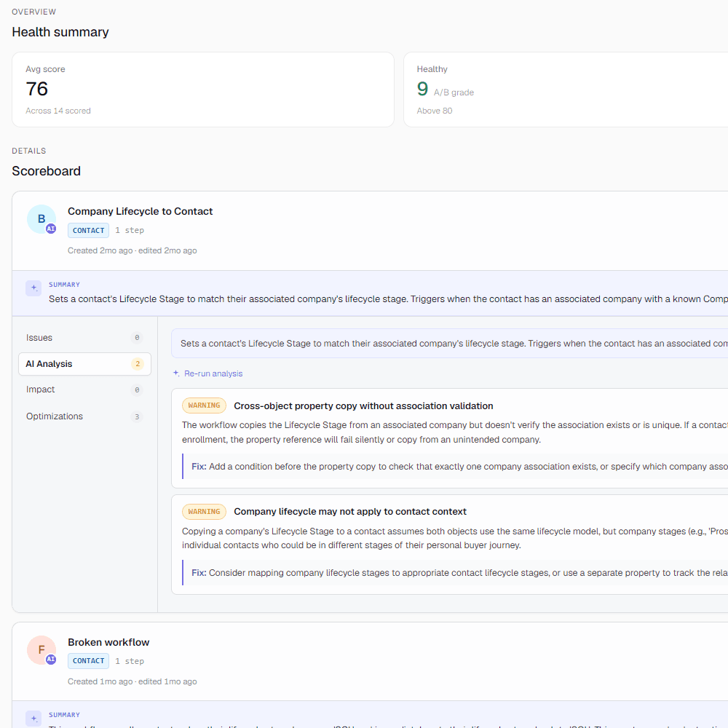The image size is (728, 728).
Task: Open the Issues tab
Action: (84, 338)
